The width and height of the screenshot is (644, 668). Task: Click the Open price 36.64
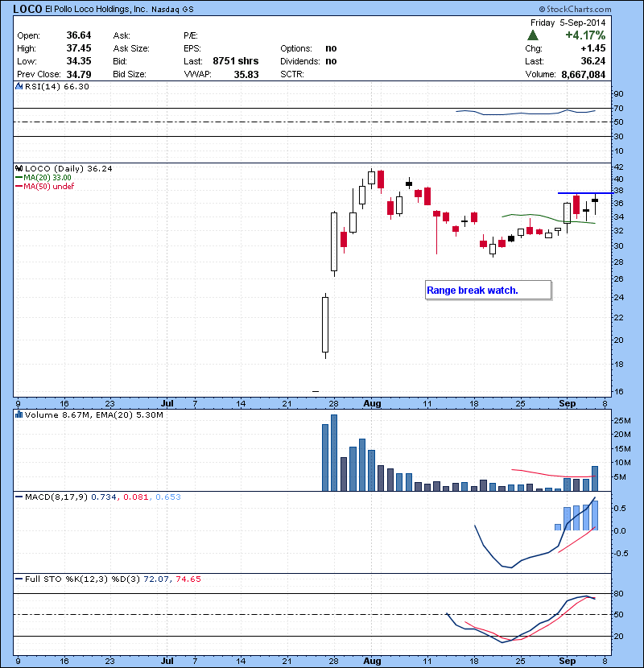coord(79,35)
